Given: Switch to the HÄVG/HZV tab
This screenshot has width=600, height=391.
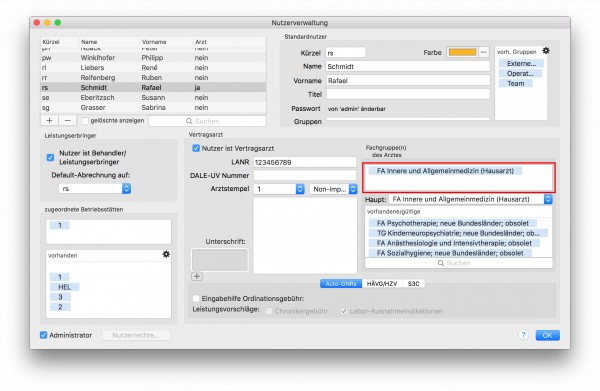Looking at the screenshot, I should 382,283.
